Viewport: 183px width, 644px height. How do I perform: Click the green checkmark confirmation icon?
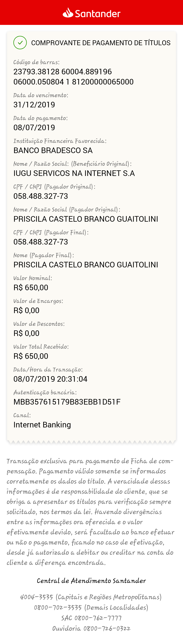pos(20,43)
